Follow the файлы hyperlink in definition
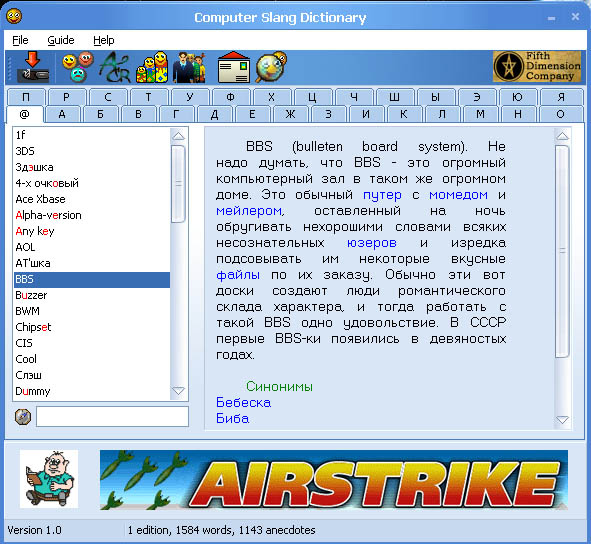The height and width of the screenshot is (544, 591). [238, 275]
